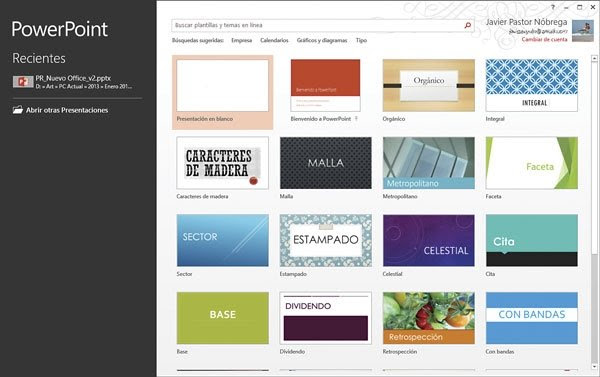Click the Orgánico caption label
This screenshot has height=377, width=600.
pos(394,119)
